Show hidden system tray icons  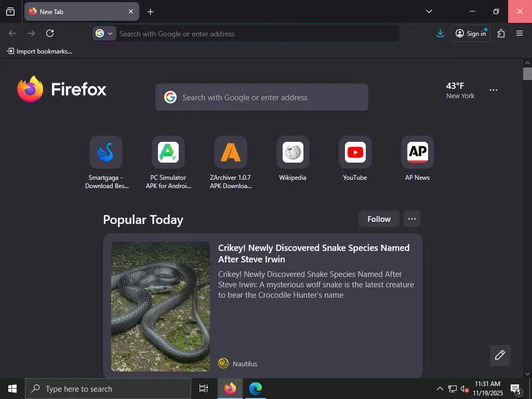[x=440, y=389]
